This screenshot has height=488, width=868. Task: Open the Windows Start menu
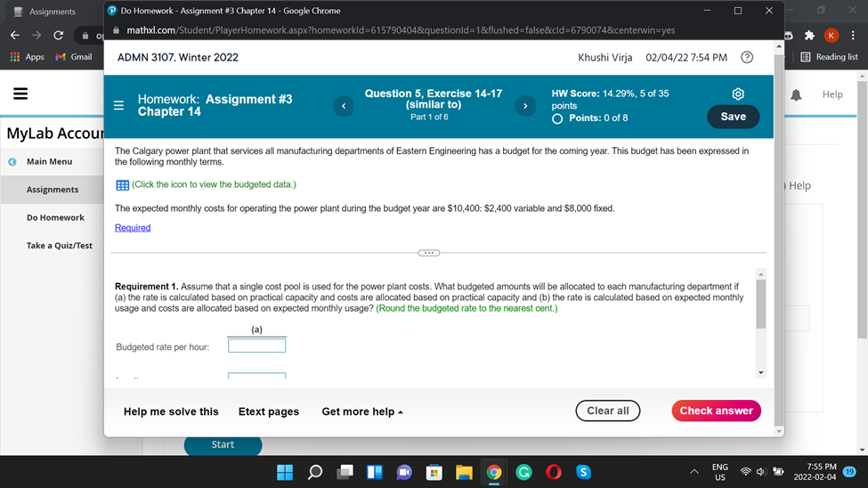(285, 473)
